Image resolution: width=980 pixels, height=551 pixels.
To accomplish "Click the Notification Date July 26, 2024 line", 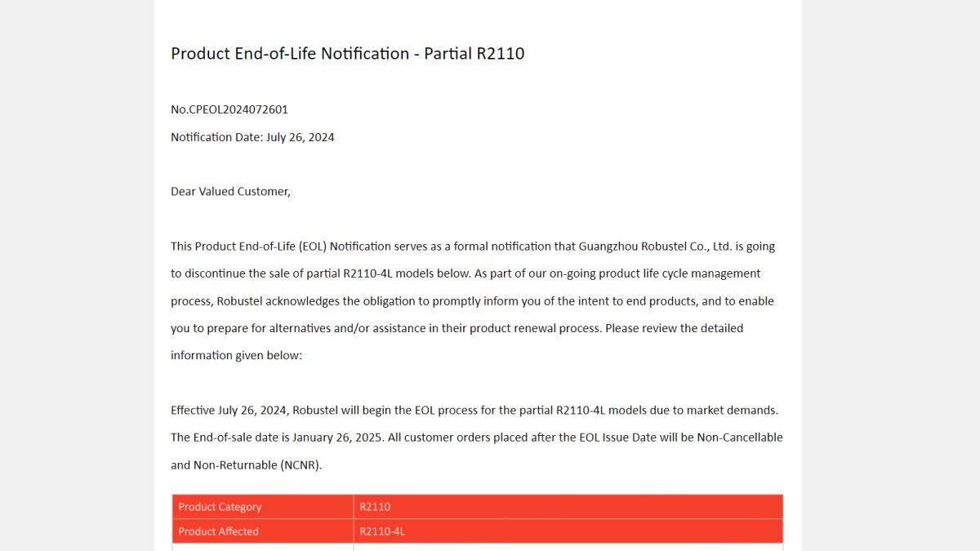I will pos(252,137).
